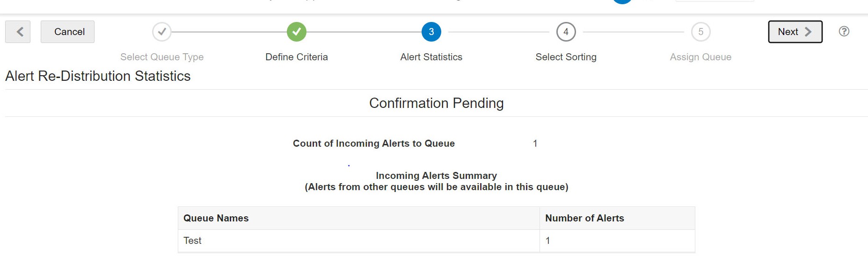Proceed with the Next button

pos(795,32)
